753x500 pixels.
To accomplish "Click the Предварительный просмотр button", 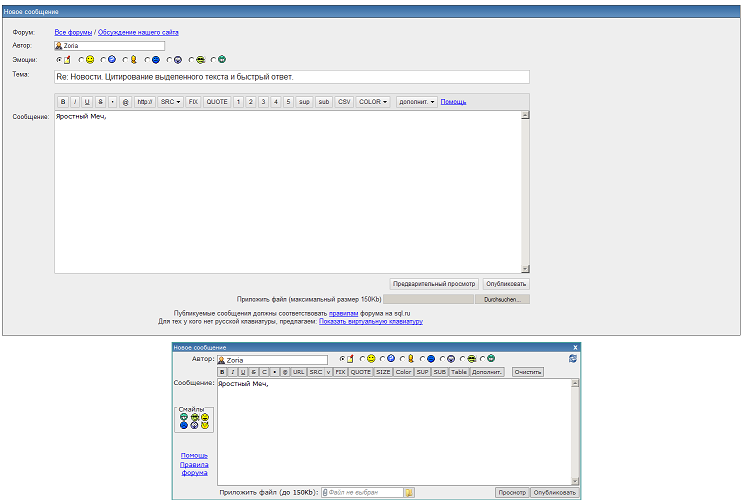I will [433, 284].
